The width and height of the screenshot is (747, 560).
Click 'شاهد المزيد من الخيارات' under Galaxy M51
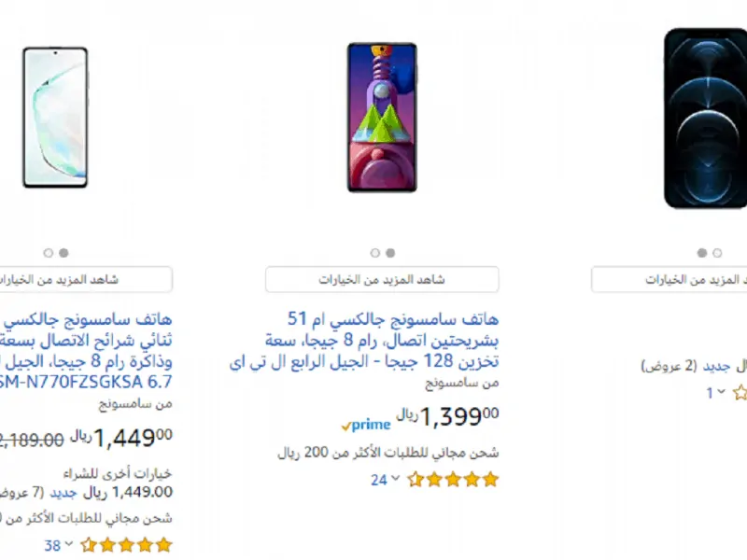pyautogui.click(x=382, y=279)
